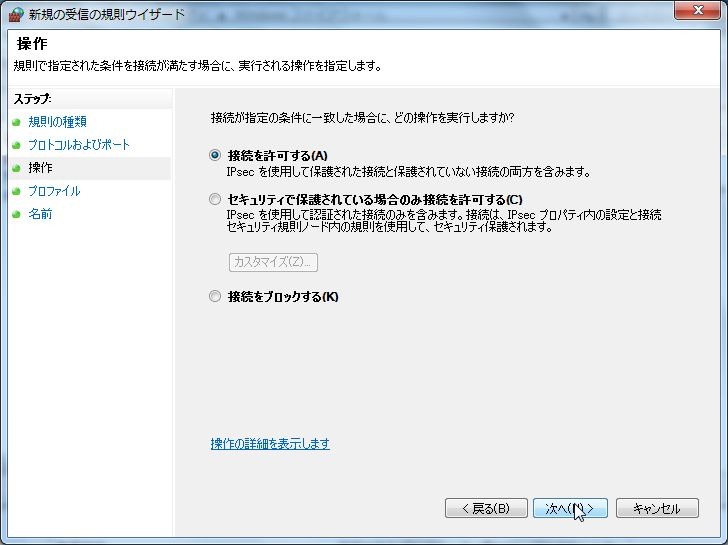Viewport: 728px width, 545px height.
Task: Select 操作 step label in sidebar
Action: [x=41, y=168]
